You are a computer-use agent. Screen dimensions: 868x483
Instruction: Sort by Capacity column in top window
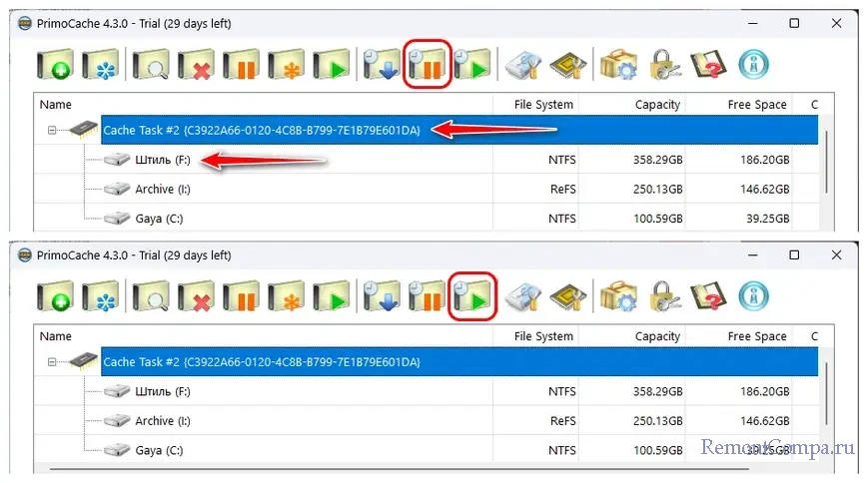[x=656, y=104]
